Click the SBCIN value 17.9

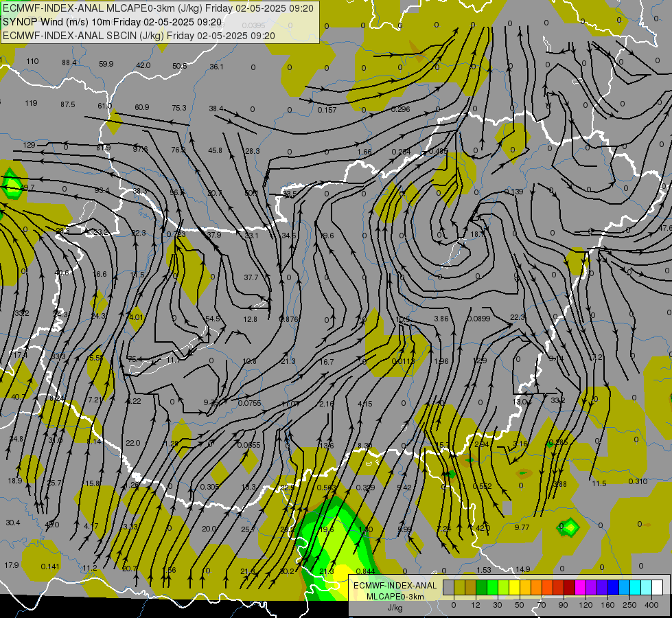point(12,565)
